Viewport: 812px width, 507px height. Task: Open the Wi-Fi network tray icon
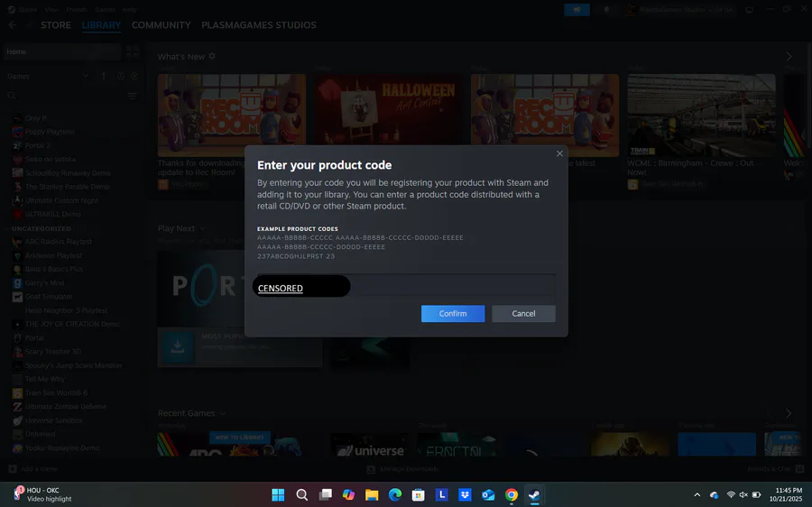pyautogui.click(x=731, y=495)
